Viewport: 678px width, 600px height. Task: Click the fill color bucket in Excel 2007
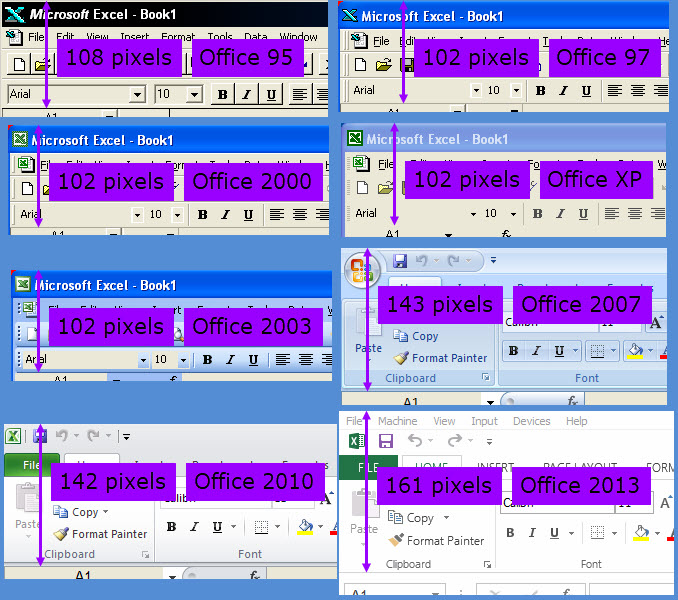[634, 350]
